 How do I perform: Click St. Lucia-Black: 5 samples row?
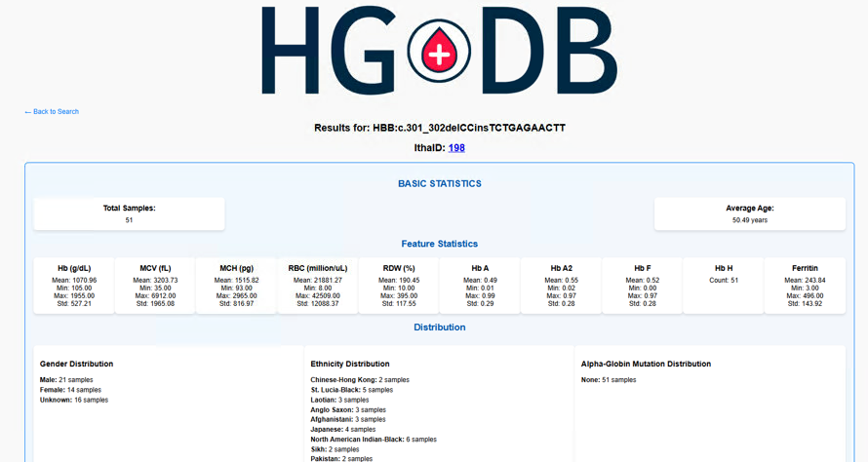click(x=352, y=390)
